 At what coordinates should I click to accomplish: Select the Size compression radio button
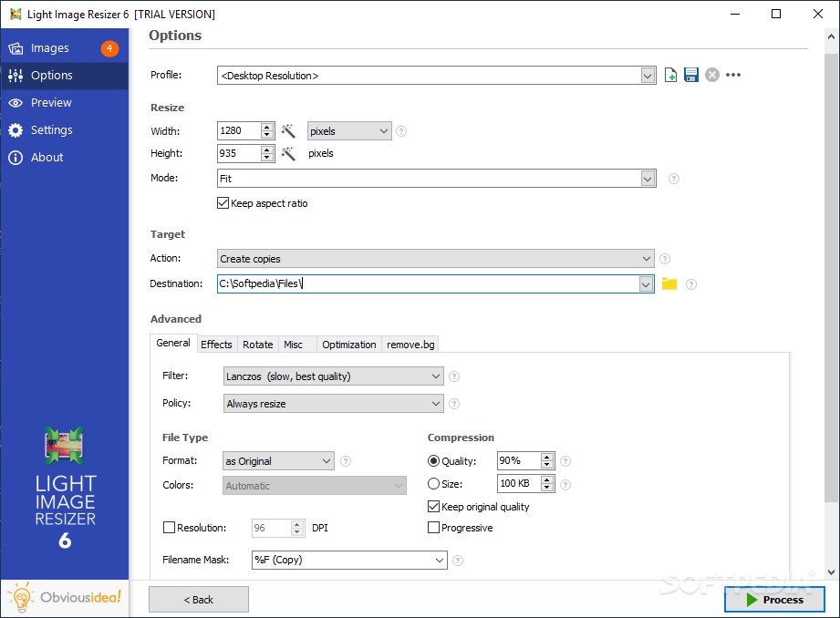click(433, 484)
